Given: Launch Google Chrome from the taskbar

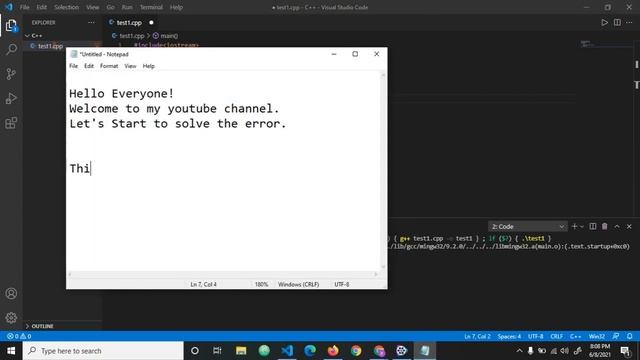Looking at the screenshot, I should [356, 351].
